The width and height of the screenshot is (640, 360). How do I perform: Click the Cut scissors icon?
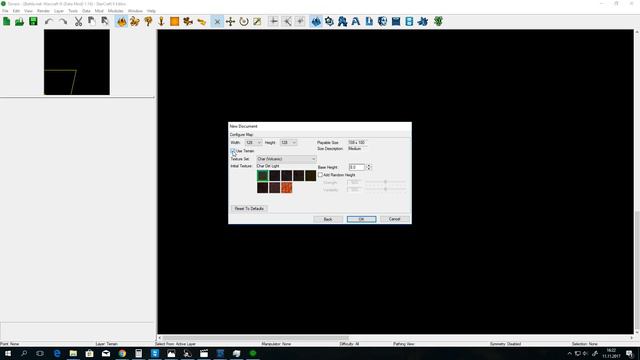pos(78,22)
